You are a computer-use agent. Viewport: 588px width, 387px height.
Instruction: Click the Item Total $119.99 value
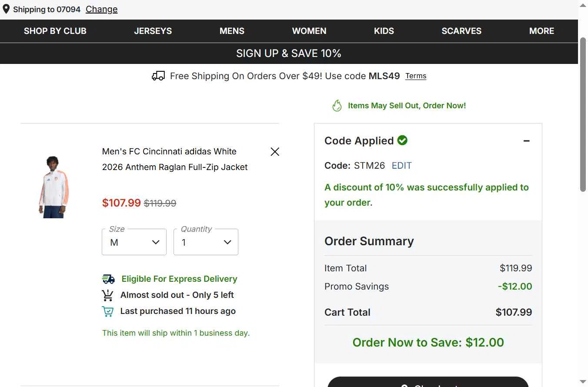coord(516,268)
